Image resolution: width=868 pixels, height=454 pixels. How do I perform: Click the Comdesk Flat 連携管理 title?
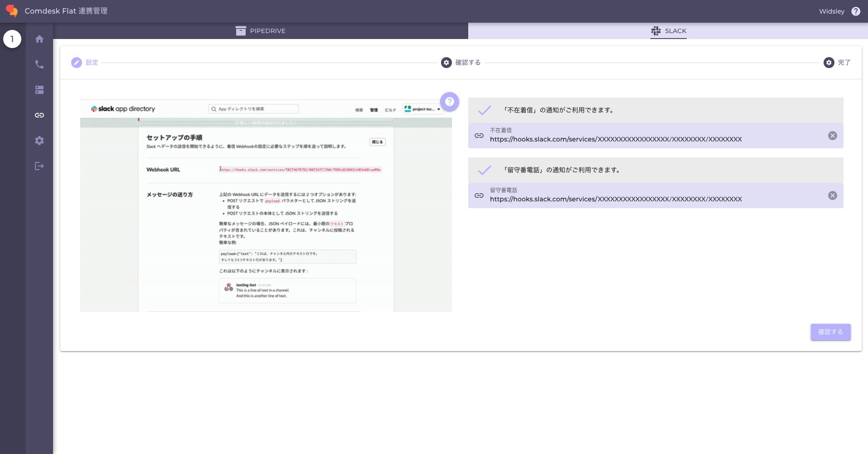pyautogui.click(x=66, y=11)
